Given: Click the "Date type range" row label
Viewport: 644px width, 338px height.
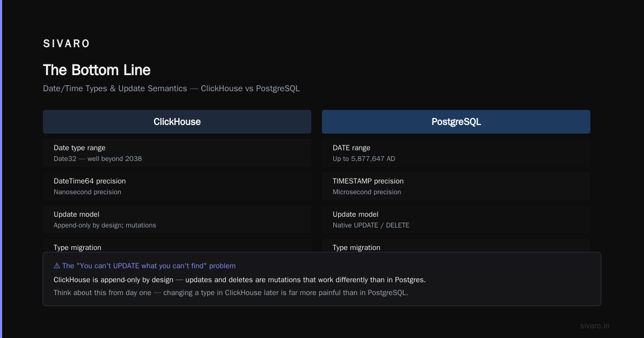Looking at the screenshot, I should click(79, 148).
